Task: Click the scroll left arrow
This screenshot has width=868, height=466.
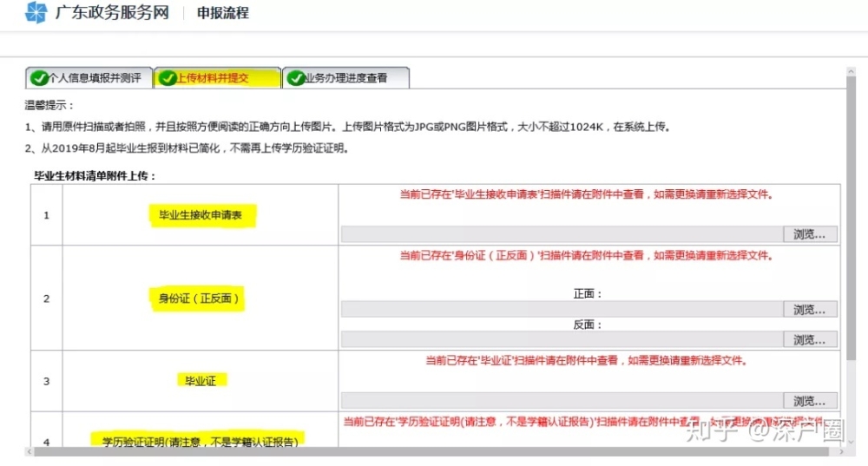Action: (30, 452)
